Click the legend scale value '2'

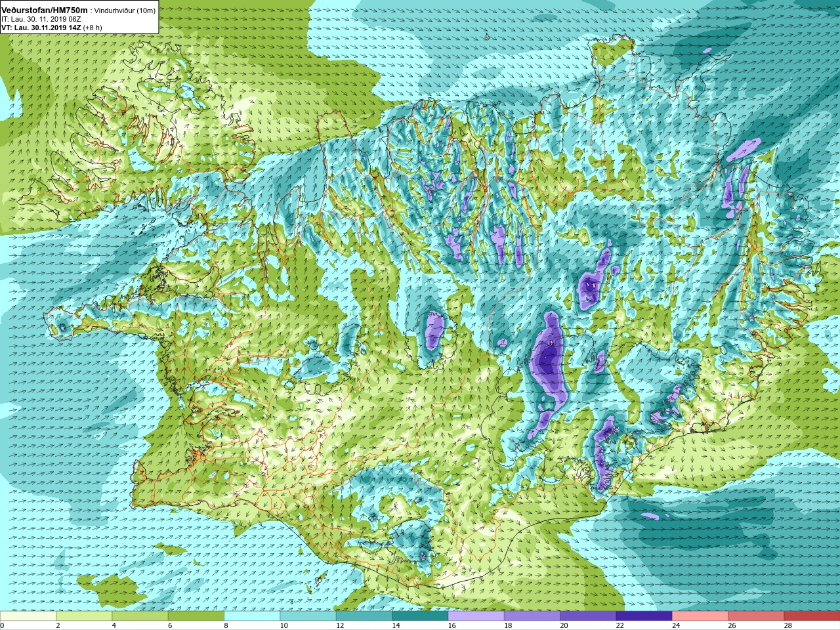58,625
